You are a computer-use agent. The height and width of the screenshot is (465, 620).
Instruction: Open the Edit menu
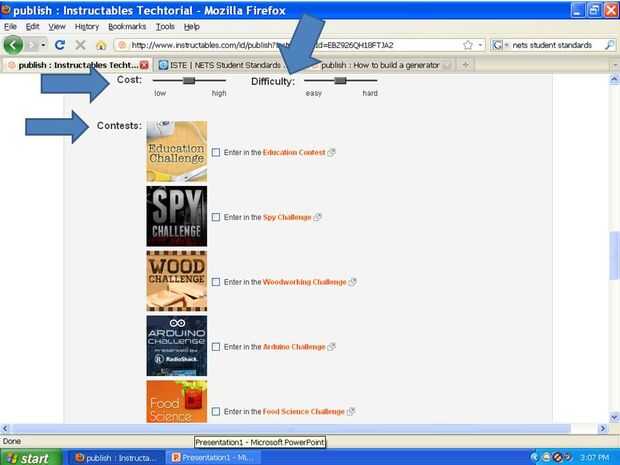[x=32, y=27]
